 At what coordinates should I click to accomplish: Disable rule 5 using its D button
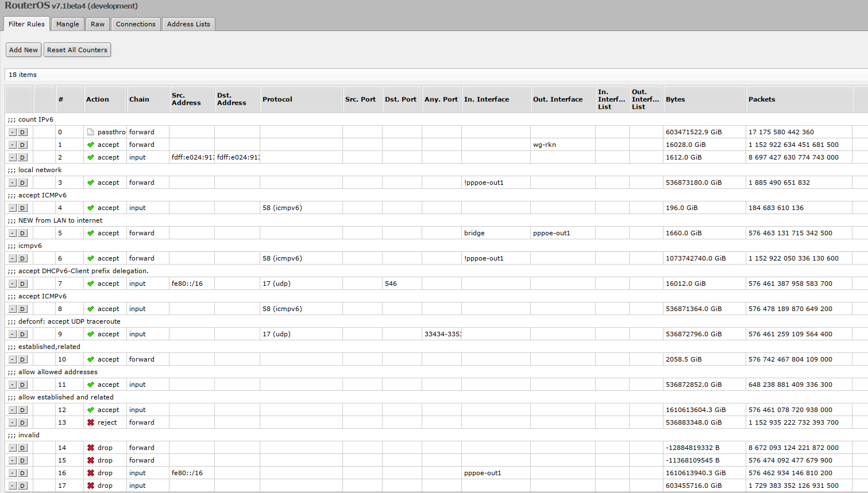[x=22, y=233]
